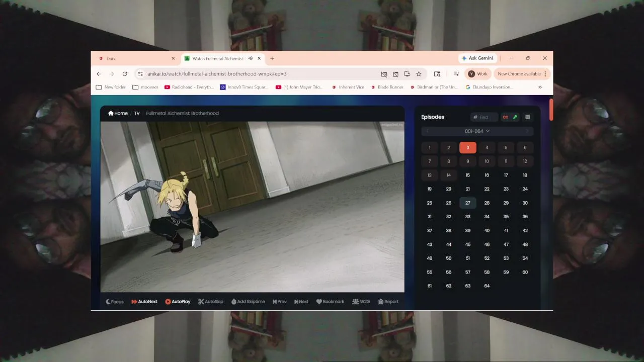Reload the current page
This screenshot has width=644, height=362.
tap(125, 74)
